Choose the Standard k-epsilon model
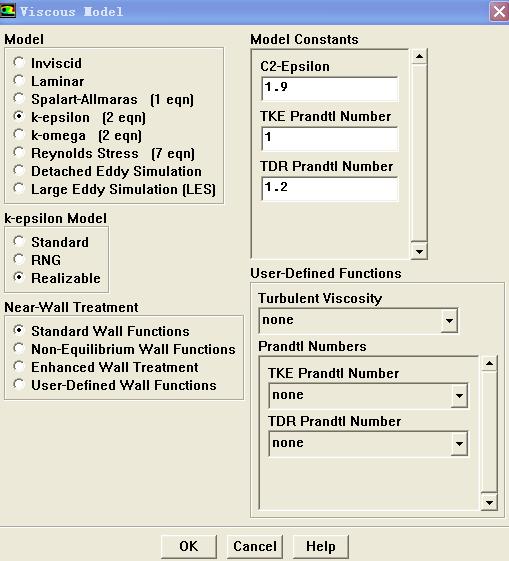The image size is (509, 561). pyautogui.click(x=19, y=242)
